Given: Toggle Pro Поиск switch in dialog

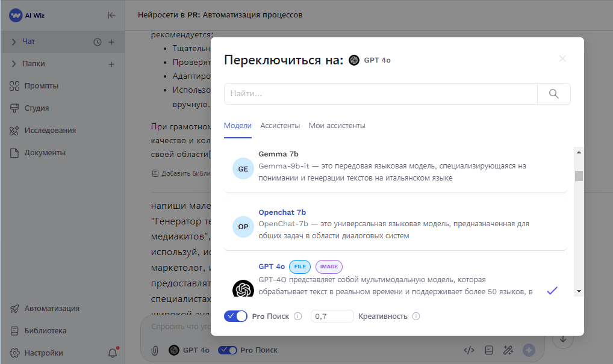Looking at the screenshot, I should point(235,316).
